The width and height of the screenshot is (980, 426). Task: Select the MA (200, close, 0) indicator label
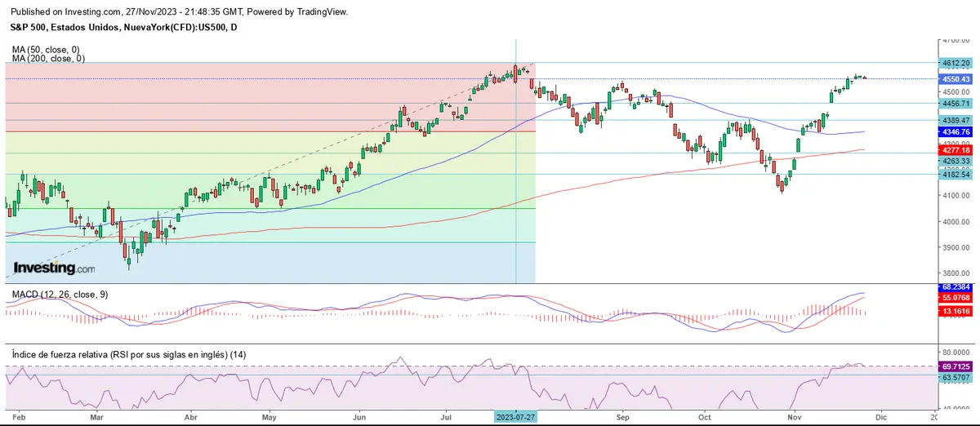[48, 59]
